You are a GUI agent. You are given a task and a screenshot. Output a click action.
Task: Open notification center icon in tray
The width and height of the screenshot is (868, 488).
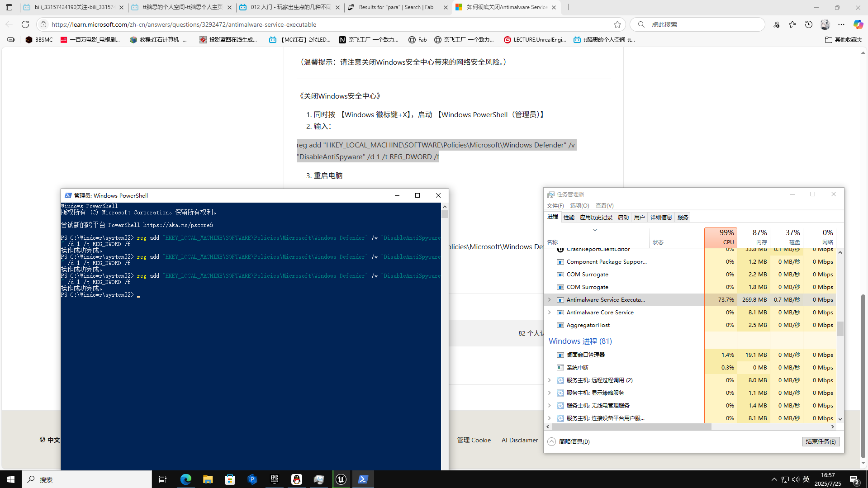(854, 479)
